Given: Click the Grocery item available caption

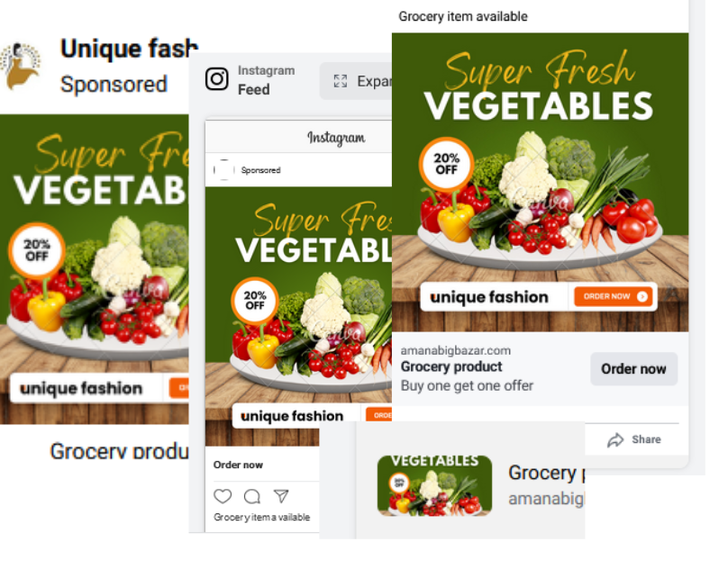Looking at the screenshot, I should (x=463, y=17).
